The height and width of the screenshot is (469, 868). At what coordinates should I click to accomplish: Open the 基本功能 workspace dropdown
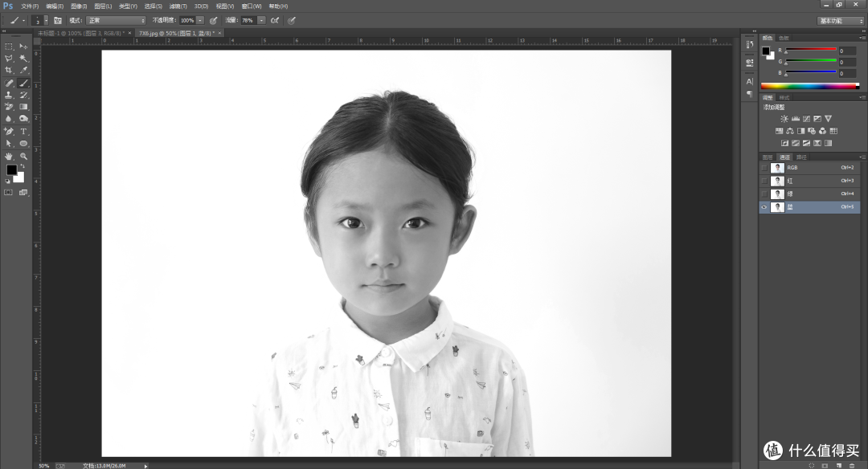[x=841, y=20]
